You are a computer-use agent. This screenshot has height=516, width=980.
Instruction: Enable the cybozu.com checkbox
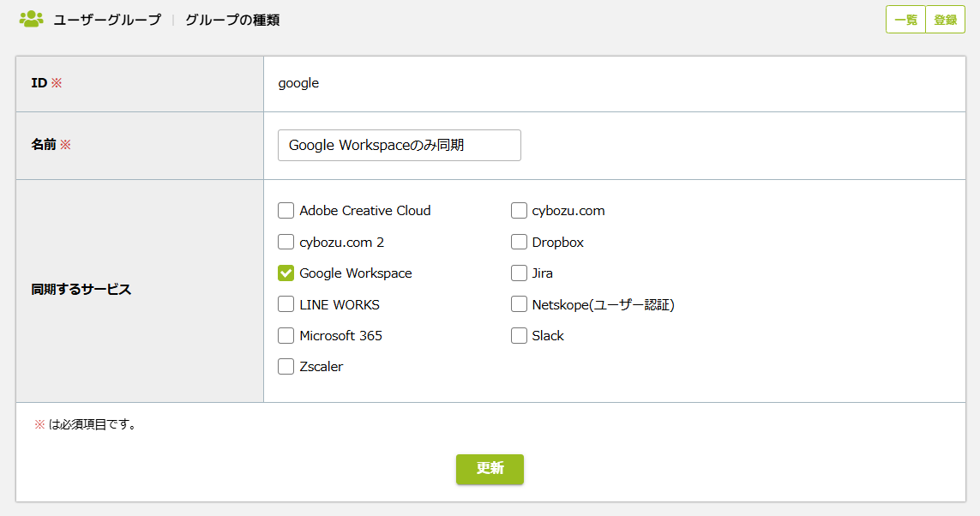(x=519, y=211)
